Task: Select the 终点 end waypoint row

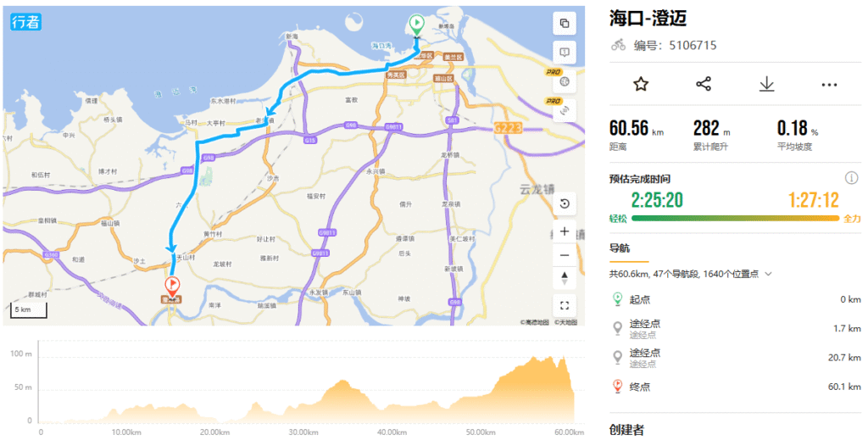Action: click(736, 387)
